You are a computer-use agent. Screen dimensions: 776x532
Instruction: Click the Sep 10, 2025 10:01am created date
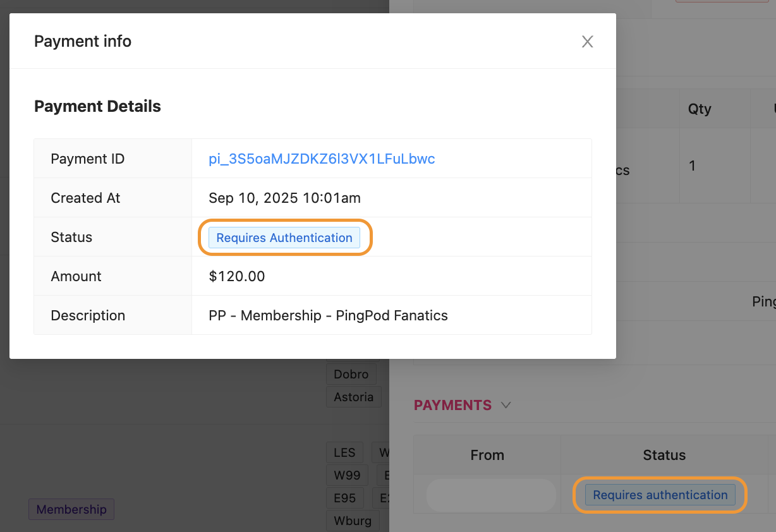click(x=284, y=198)
